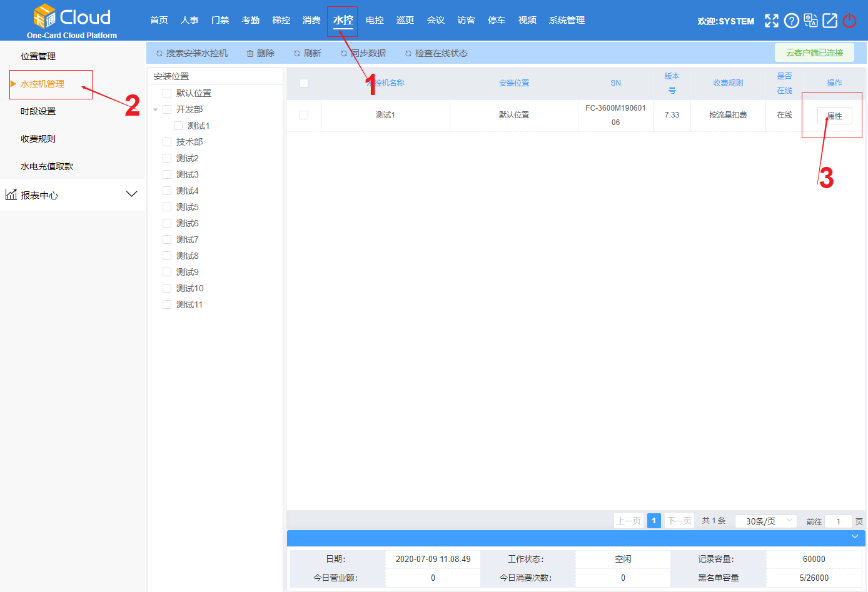868x592 pixels.
Task: Click the red power logout icon
Action: coord(849,21)
